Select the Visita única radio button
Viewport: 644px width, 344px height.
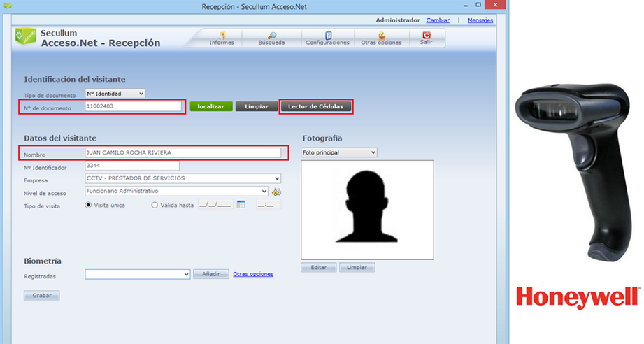point(88,205)
